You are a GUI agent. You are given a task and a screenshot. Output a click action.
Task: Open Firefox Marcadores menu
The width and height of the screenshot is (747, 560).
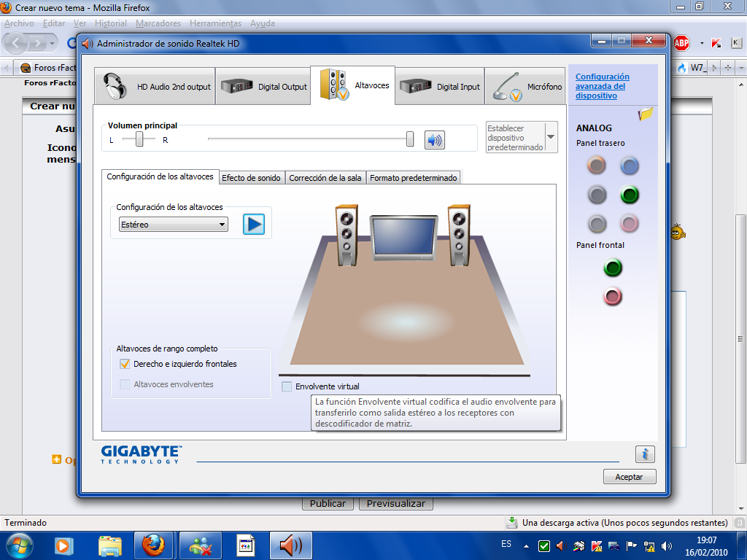point(158,23)
